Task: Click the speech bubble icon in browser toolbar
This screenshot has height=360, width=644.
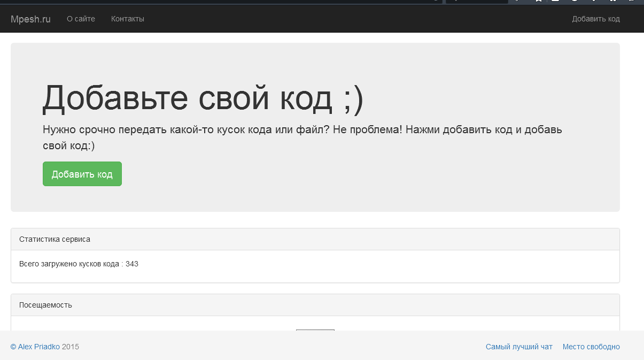Action: click(x=632, y=1)
